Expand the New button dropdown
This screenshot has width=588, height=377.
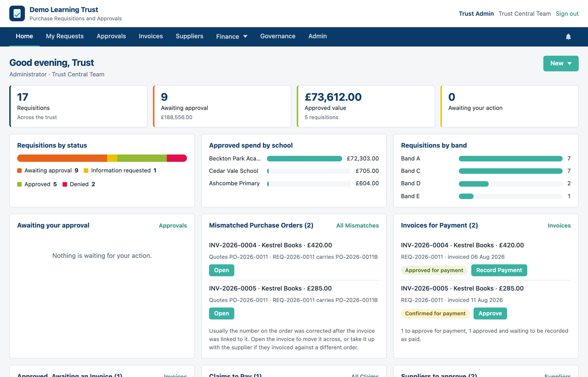coord(561,63)
